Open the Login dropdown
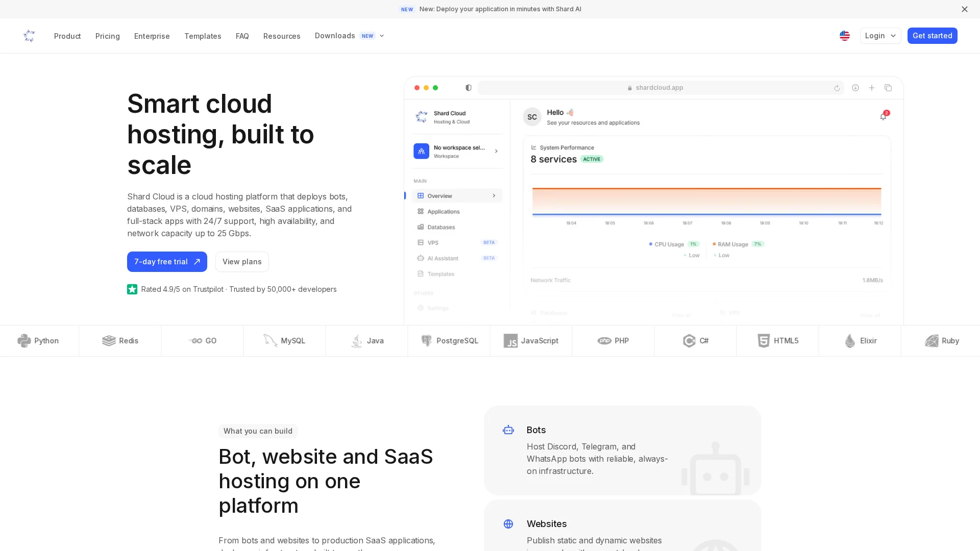The width and height of the screenshot is (980, 551). (x=880, y=36)
